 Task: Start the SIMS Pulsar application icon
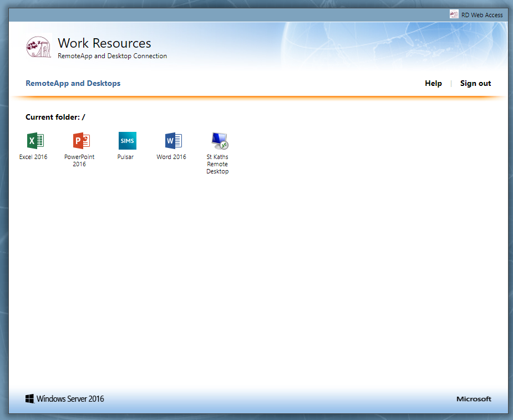(127, 141)
